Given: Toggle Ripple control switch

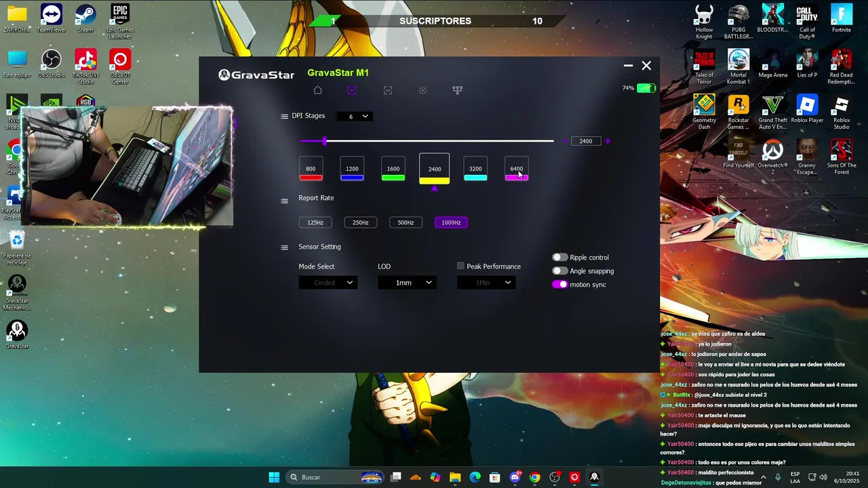Looking at the screenshot, I should (559, 258).
